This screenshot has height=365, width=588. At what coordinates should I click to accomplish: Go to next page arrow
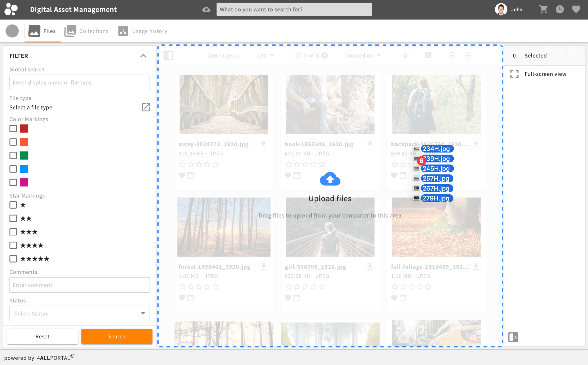(325, 56)
